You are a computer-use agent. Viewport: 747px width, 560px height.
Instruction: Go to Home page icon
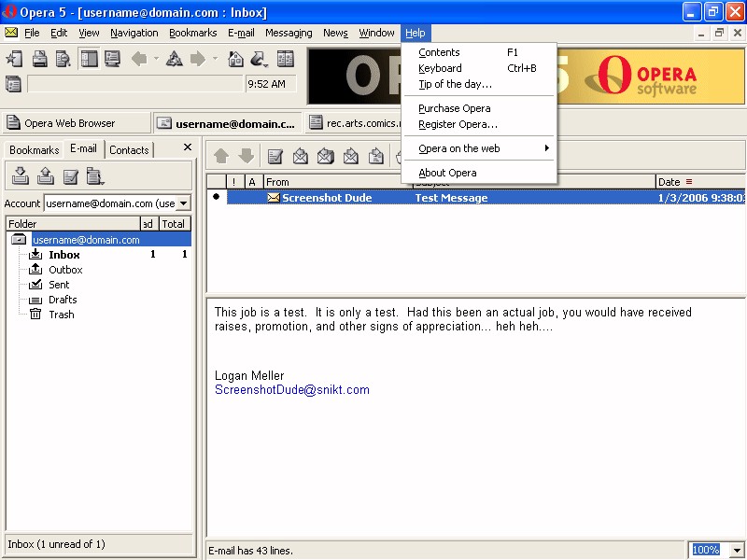[x=236, y=60]
